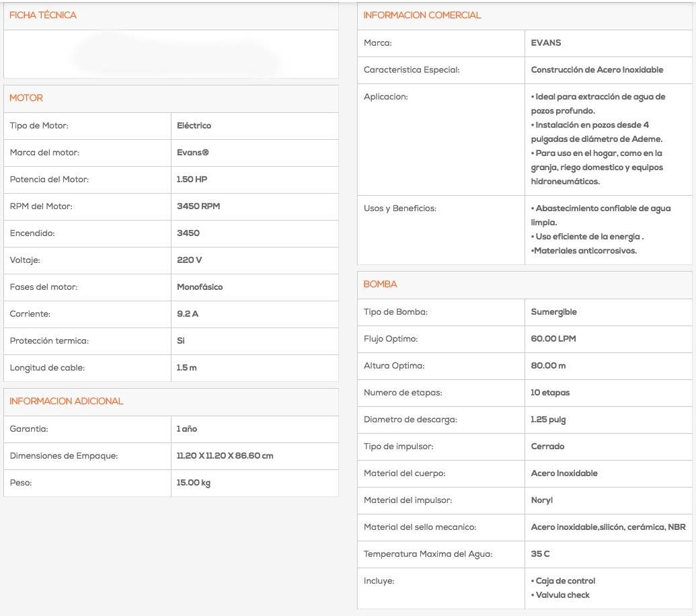Click the 'Dimensiones de Empaque:' label

(64, 456)
